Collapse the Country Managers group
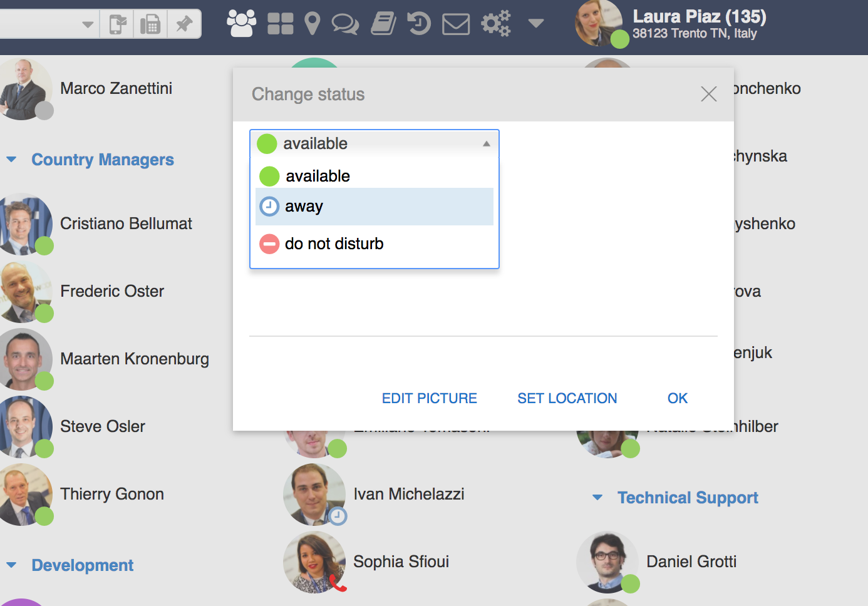Image resolution: width=868 pixels, height=606 pixels. (x=11, y=160)
